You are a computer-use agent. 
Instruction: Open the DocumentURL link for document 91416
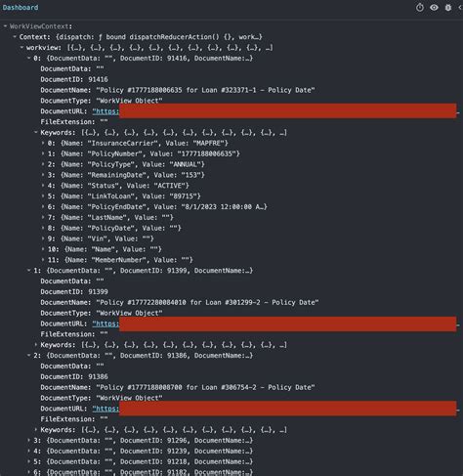tap(105, 111)
